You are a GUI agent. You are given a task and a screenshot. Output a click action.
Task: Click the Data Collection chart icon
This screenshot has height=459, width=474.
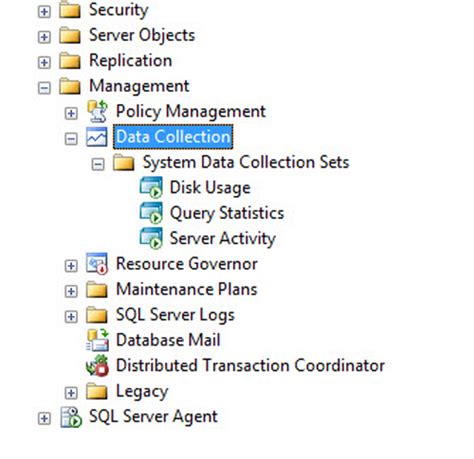[x=97, y=137]
